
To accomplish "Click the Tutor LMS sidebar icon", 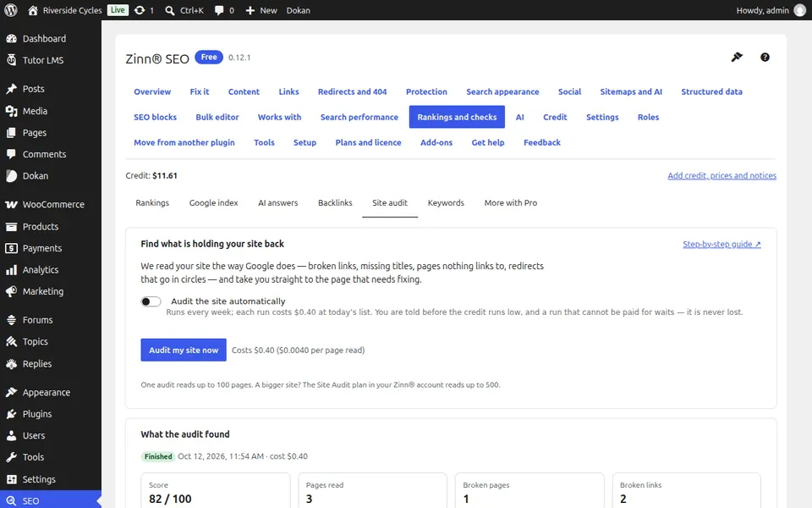I will pos(11,60).
